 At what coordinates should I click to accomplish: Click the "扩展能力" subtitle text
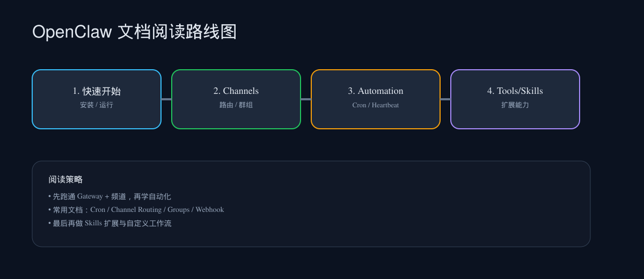[x=515, y=105]
